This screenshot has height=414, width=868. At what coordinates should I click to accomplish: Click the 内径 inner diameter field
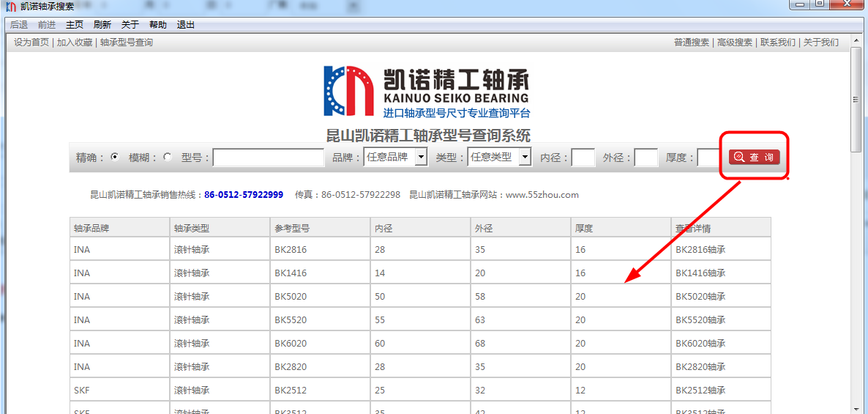click(x=583, y=158)
